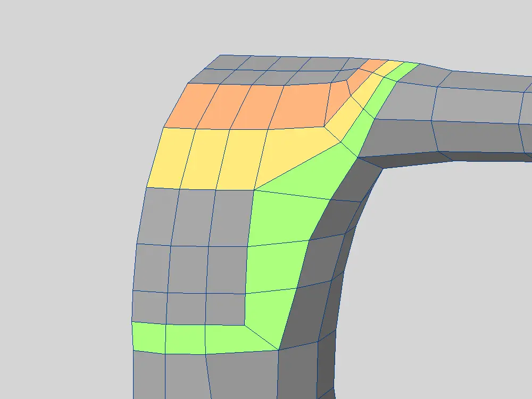Click the topmost small green face at the upper edge
Viewport: 532px width, 399px height.
(406, 69)
